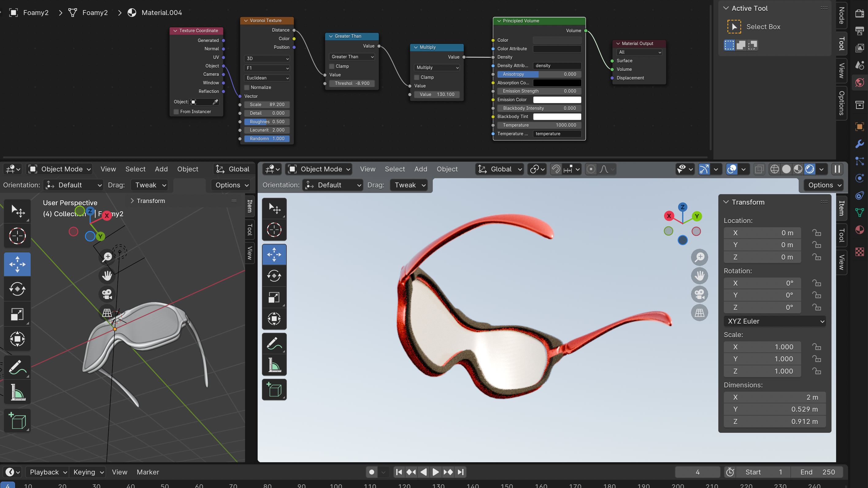Select the Add Cube tool in right viewport
Viewport: 868px width, 488px height.
pos(274,390)
